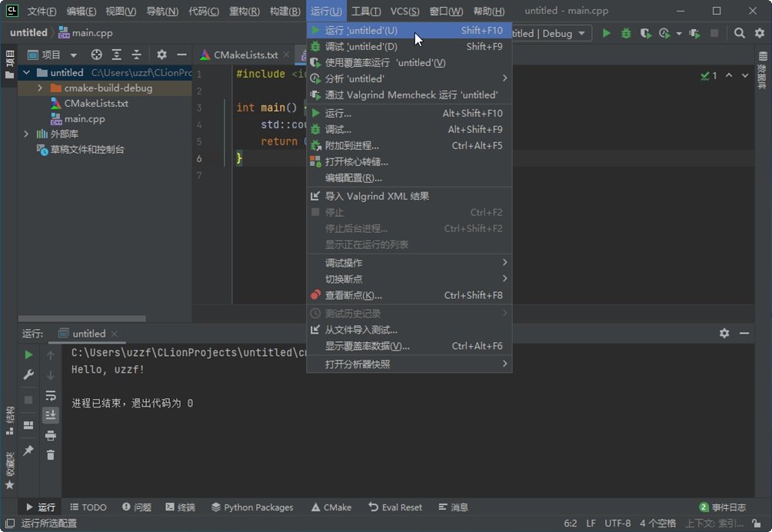Image resolution: width=772 pixels, height=532 pixels.
Task: Open the 重构 menu
Action: [x=245, y=11]
